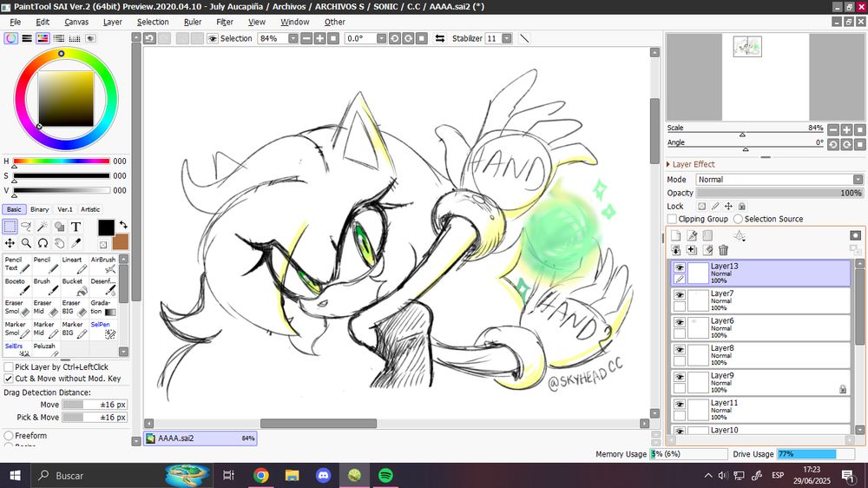Screen dimensions: 868x488
Task: Show the HSV sliders panel
Action: coord(43,38)
